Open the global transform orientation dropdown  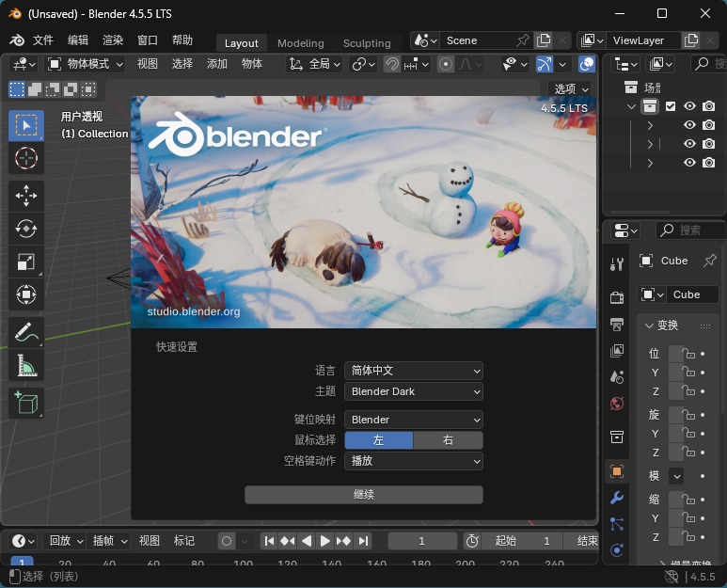point(314,64)
